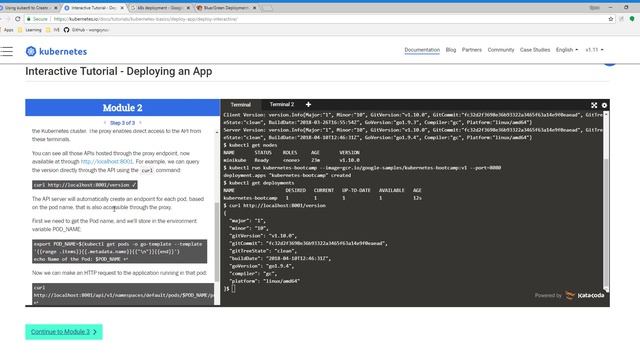
Task: Run the curl namespaces/default/pods command block
Action: point(123,294)
